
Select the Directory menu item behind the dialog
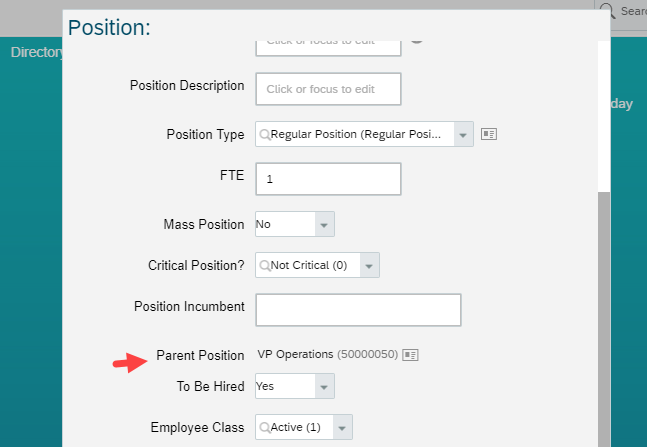(x=37, y=52)
